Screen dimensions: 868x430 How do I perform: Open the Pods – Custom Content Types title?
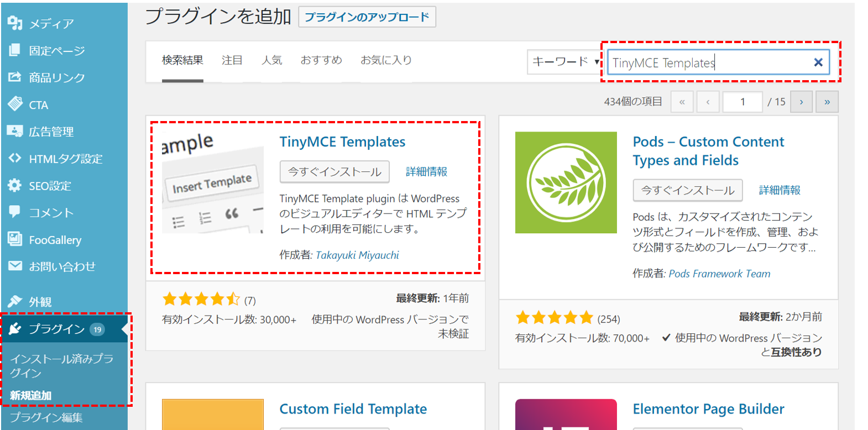click(x=708, y=151)
